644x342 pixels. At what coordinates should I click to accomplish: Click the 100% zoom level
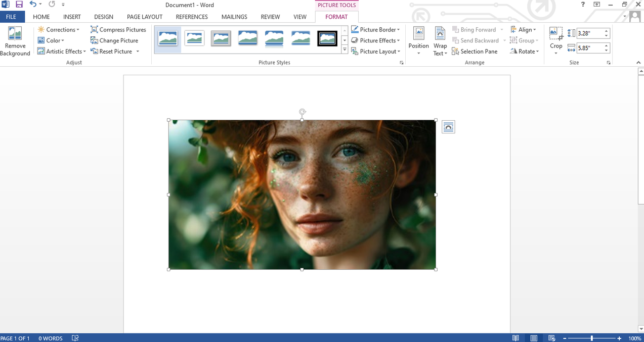pos(635,338)
